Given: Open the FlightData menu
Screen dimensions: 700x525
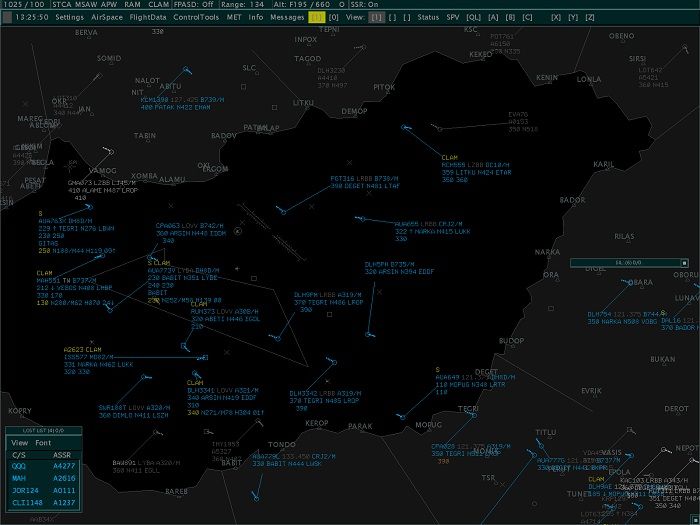Looking at the screenshot, I should pos(148,17).
